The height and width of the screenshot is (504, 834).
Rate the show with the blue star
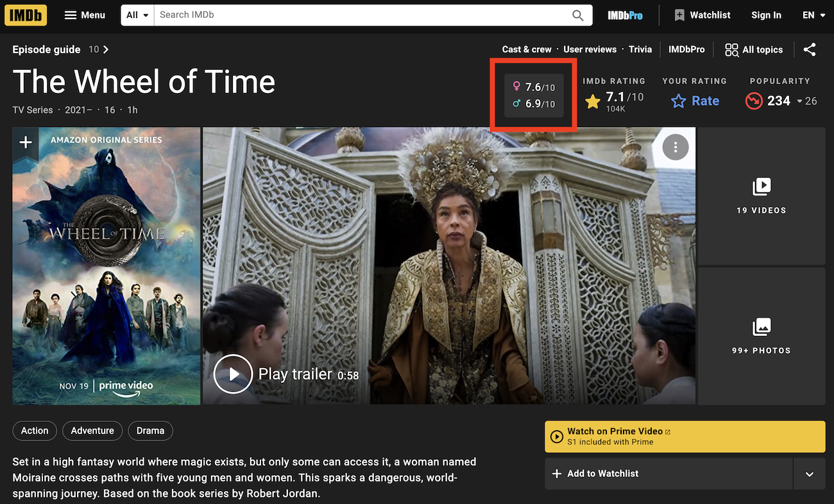click(695, 101)
